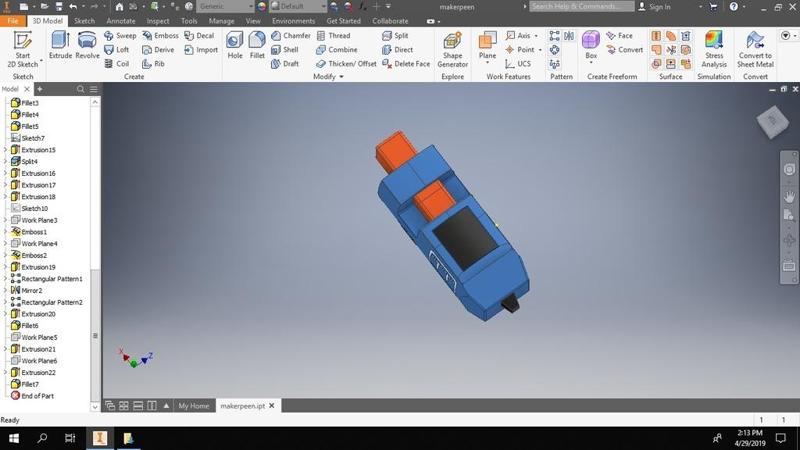Select the Revolve tool
Viewport: 800px width, 450px height.
(x=87, y=45)
